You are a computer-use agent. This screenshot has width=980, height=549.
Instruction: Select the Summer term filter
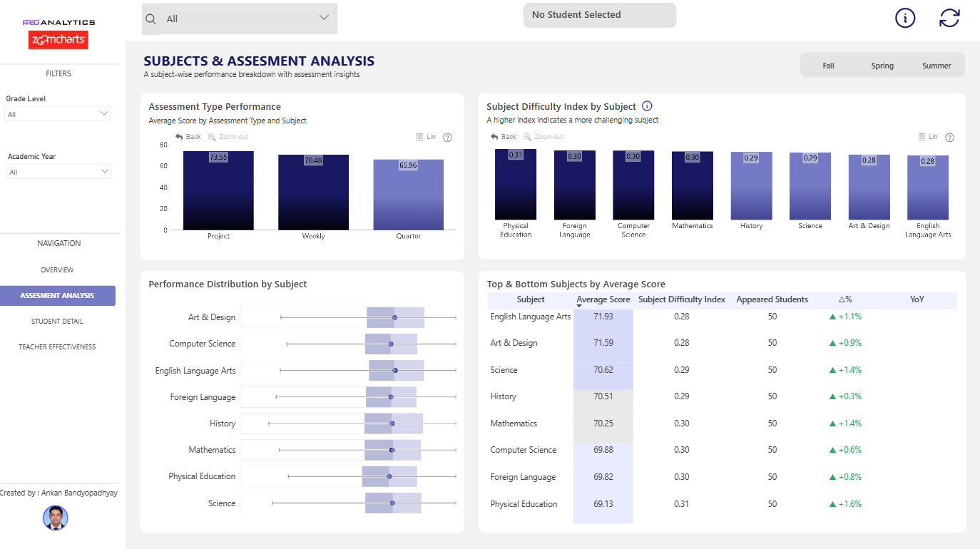click(936, 66)
